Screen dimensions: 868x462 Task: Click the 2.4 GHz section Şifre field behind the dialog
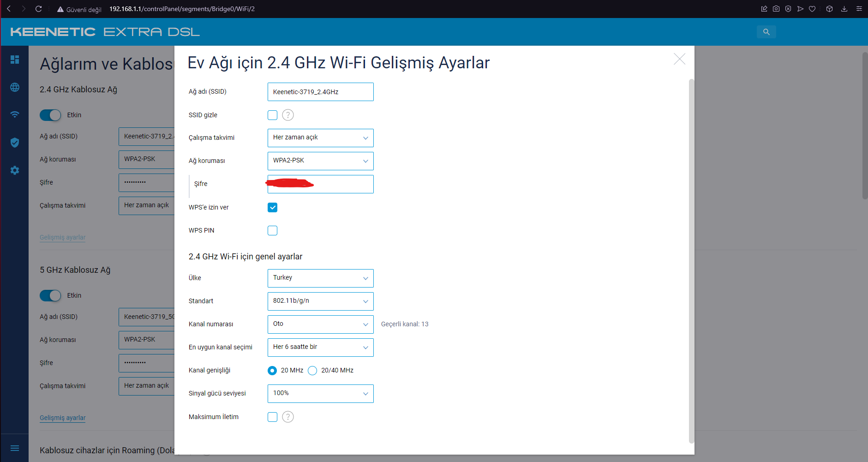point(147,182)
